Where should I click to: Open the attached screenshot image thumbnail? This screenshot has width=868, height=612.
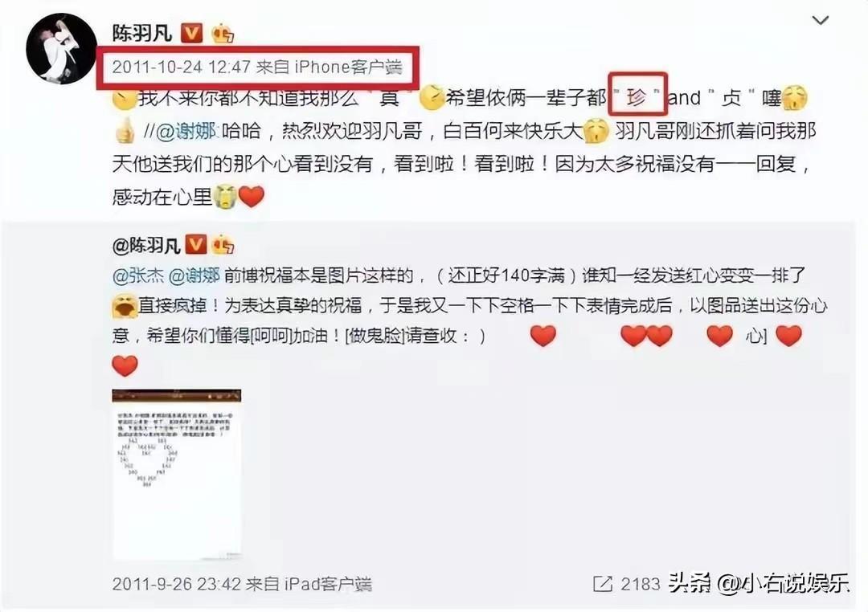(177, 474)
